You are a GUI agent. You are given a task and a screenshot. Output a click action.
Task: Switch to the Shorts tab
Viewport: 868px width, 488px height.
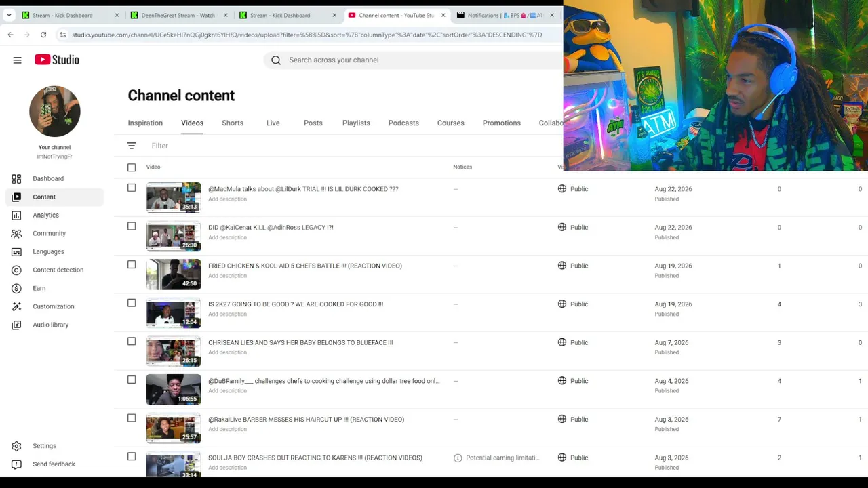(x=233, y=123)
